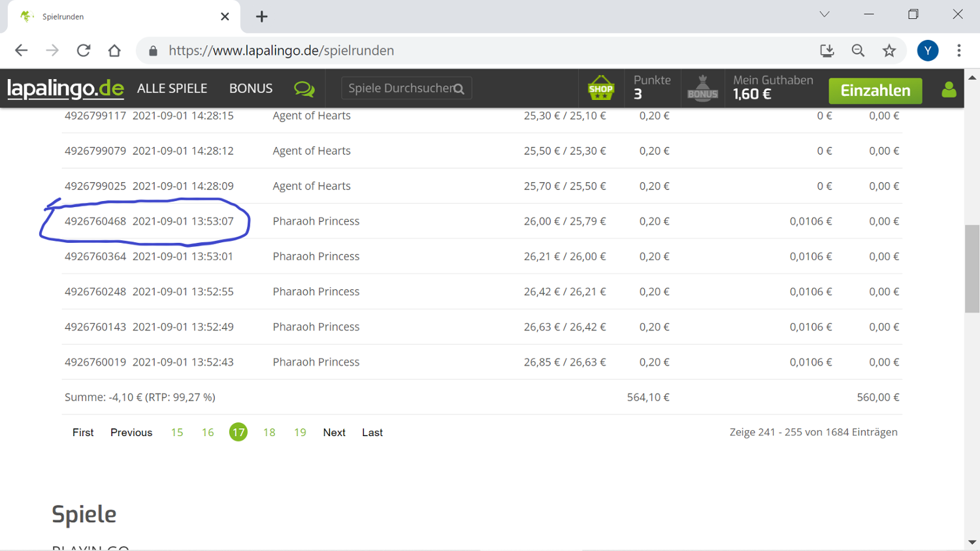Open the Y profile avatar menu
Screen dimensions: 980x551
(x=927, y=50)
